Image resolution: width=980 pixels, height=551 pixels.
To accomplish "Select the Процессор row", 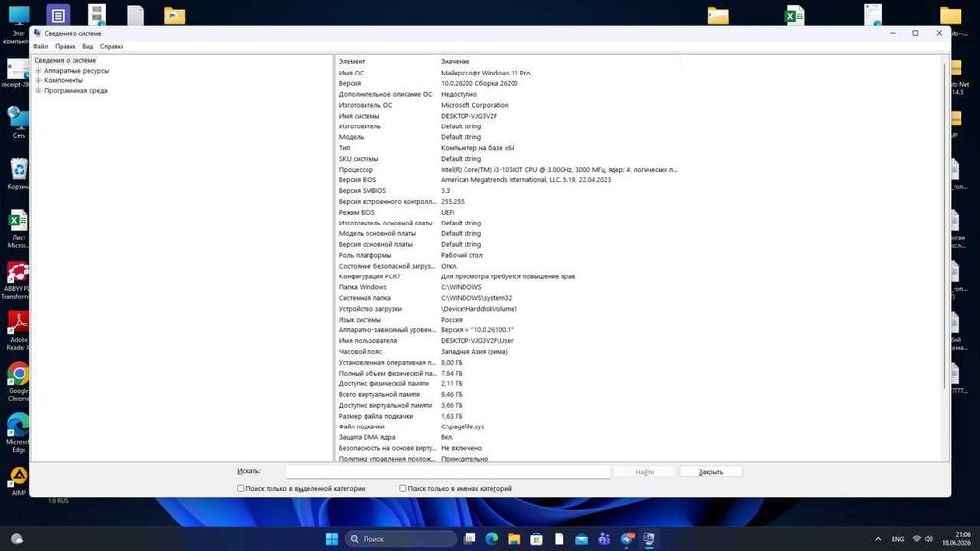I will click(508, 170).
